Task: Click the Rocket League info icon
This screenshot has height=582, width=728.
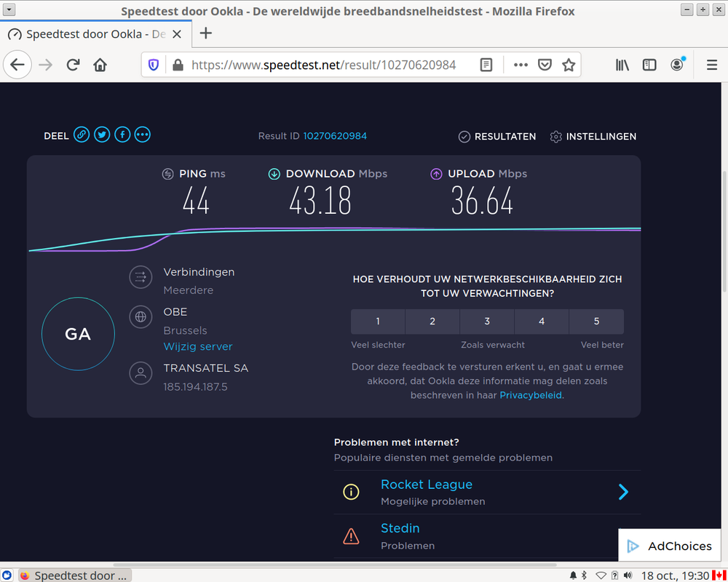Action: pyautogui.click(x=351, y=492)
